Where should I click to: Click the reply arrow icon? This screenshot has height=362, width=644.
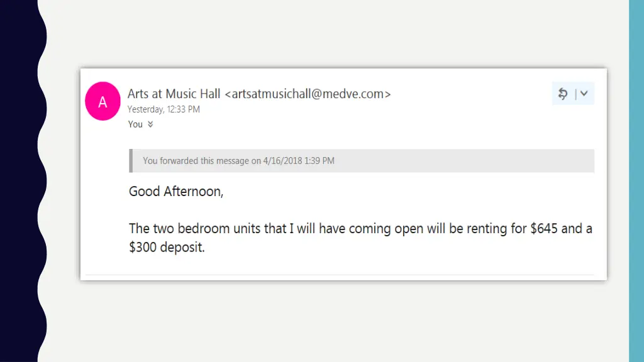pos(563,94)
